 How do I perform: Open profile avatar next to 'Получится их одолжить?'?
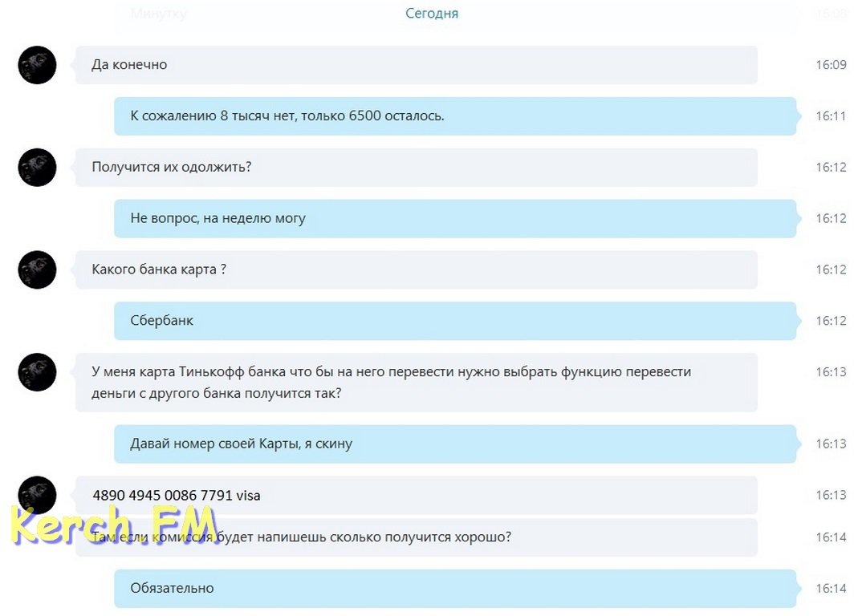tap(37, 168)
